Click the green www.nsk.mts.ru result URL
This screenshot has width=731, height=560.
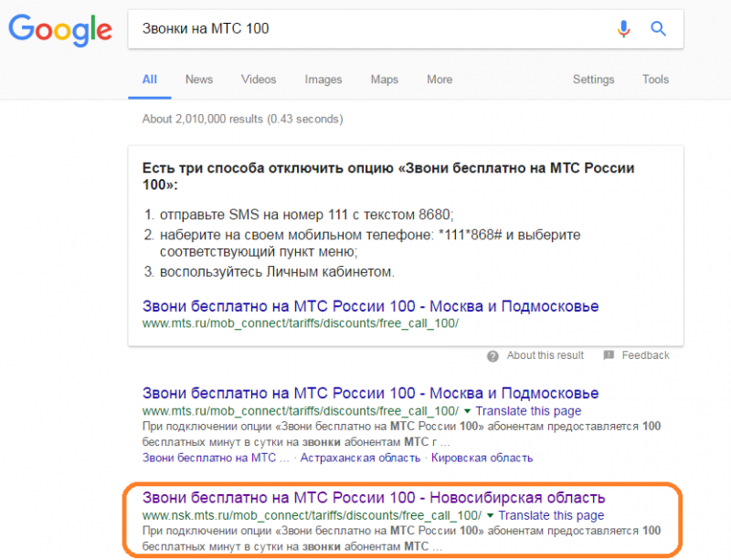[x=312, y=516]
